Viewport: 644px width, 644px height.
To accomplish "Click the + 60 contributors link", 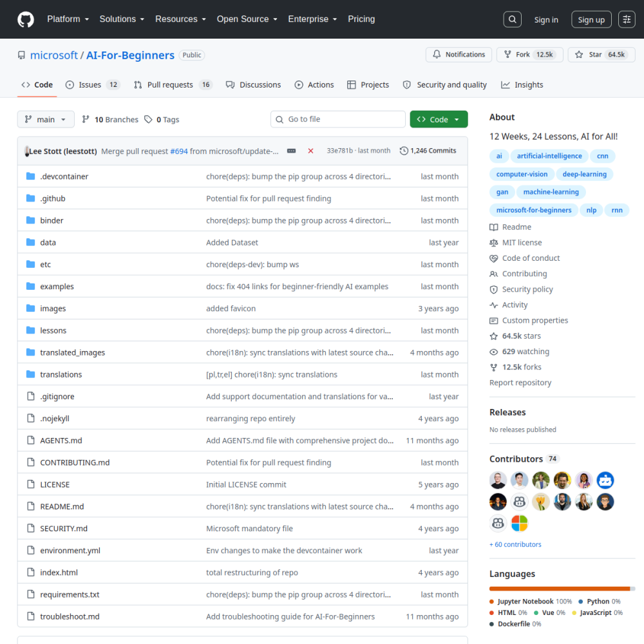I will click(515, 544).
